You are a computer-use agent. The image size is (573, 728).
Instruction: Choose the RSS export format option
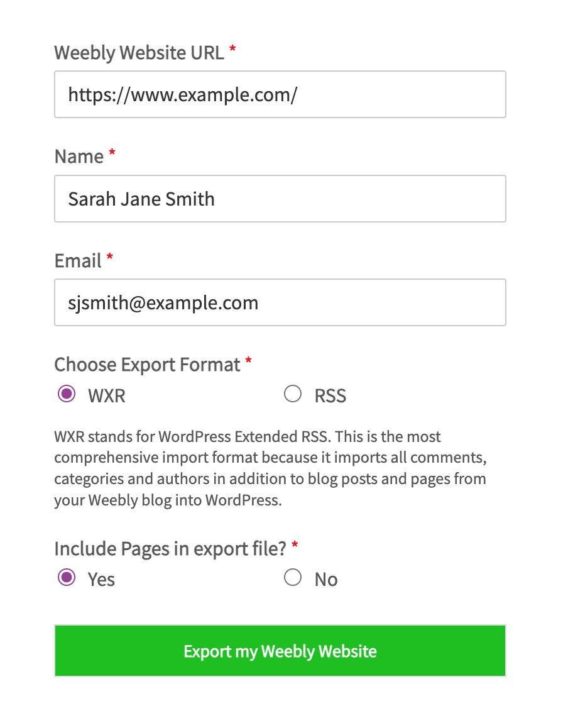click(293, 393)
